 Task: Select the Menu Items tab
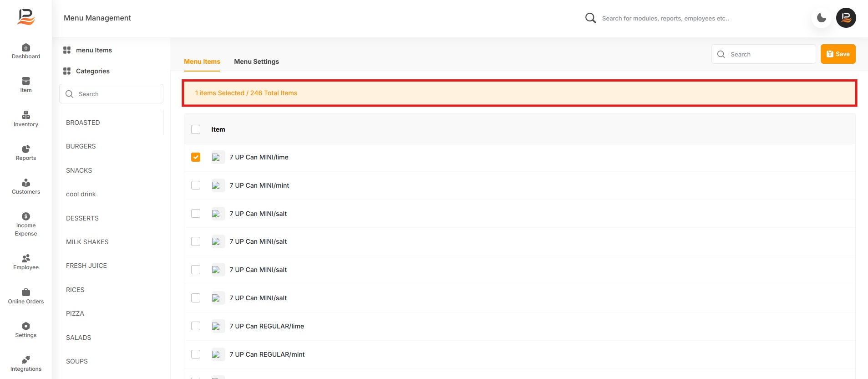click(202, 61)
